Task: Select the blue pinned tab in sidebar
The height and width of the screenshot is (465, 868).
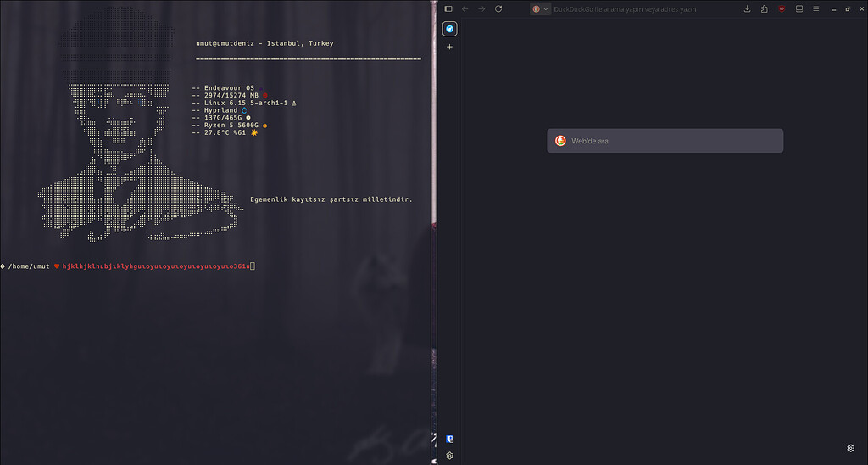Action: tap(450, 29)
